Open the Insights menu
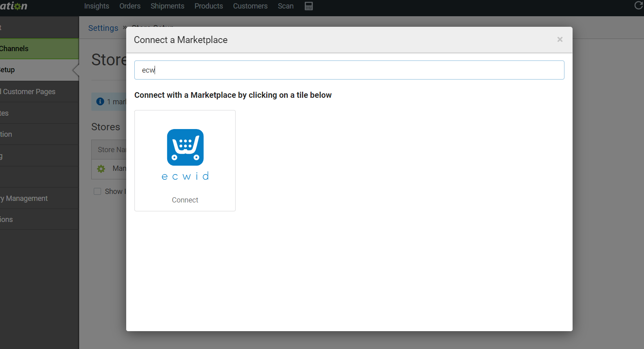Screen dimensions: 644x349 [97, 6]
